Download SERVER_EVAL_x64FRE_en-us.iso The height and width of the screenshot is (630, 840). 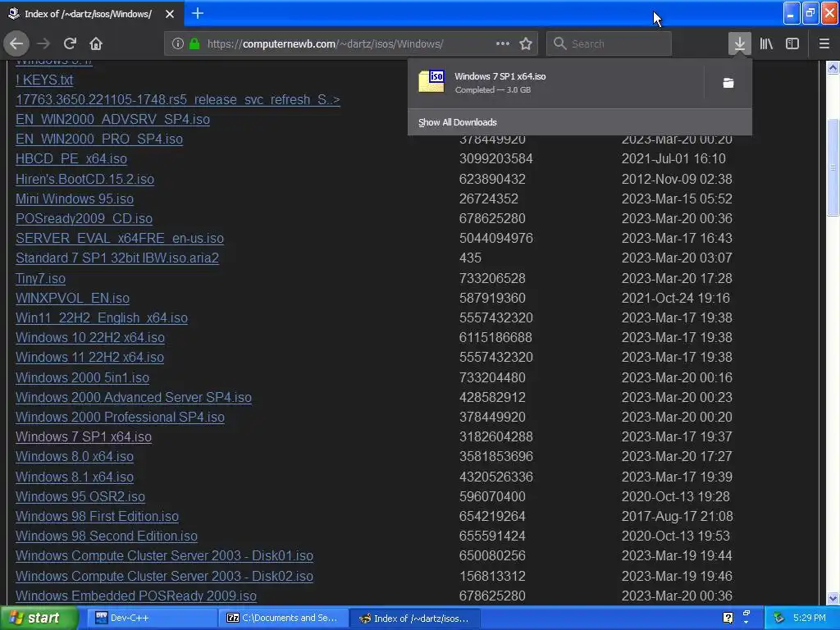pos(120,238)
